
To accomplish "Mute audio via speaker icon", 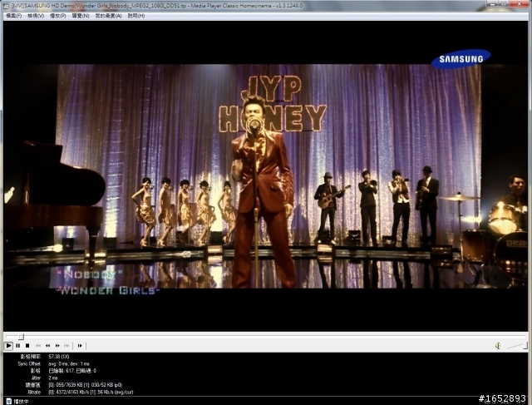I will [498, 346].
